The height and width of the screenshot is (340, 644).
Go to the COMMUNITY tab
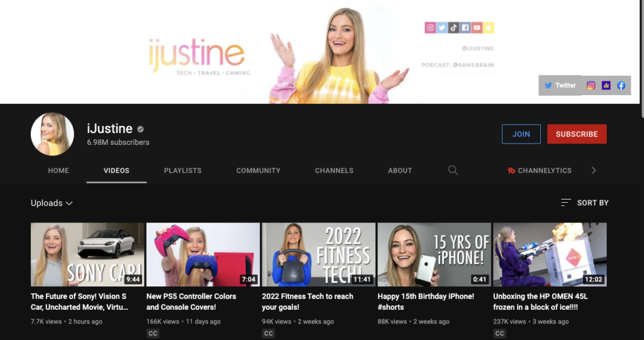(x=258, y=171)
